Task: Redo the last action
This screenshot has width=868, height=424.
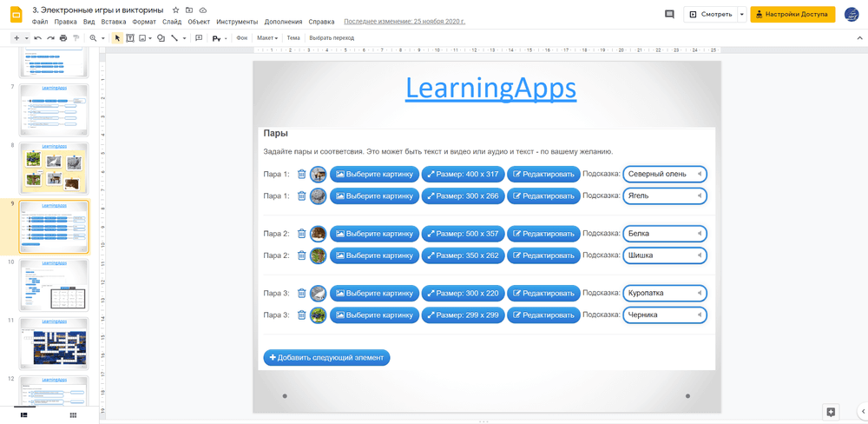Action: coord(50,38)
